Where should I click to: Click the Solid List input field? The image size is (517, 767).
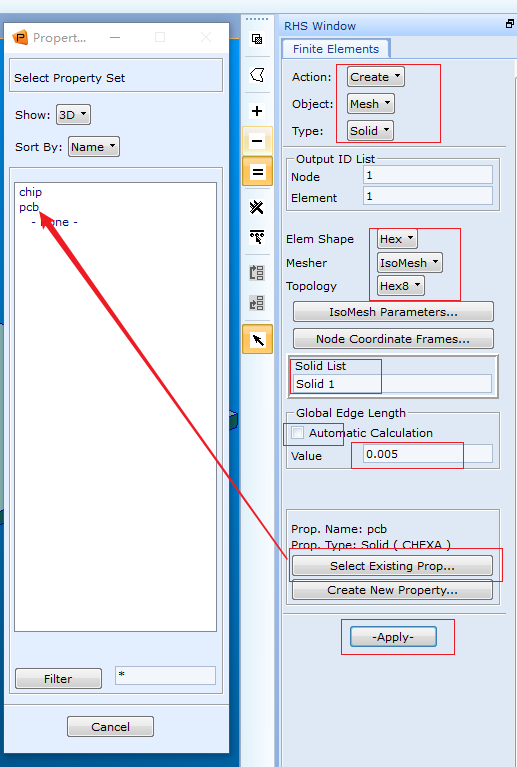point(392,384)
